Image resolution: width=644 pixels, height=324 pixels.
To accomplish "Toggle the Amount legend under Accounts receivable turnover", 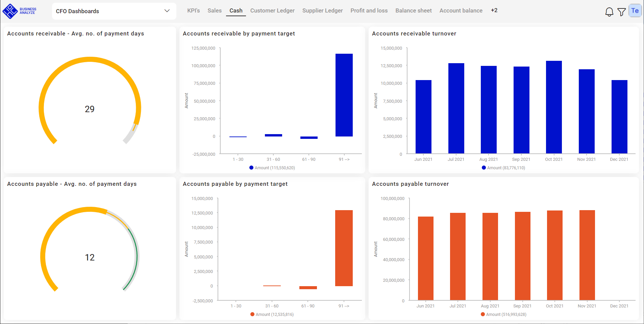I will point(504,168).
